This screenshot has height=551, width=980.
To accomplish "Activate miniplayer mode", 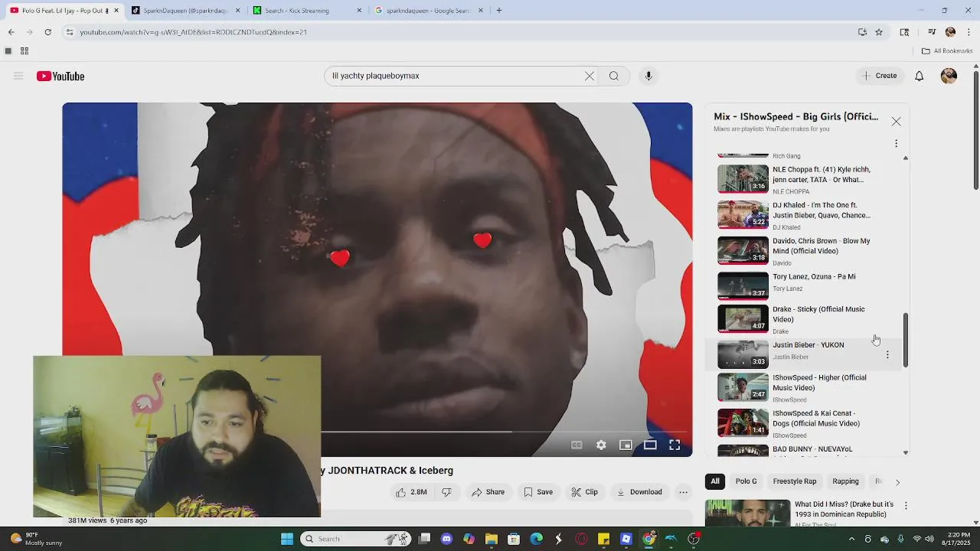I will pyautogui.click(x=626, y=445).
